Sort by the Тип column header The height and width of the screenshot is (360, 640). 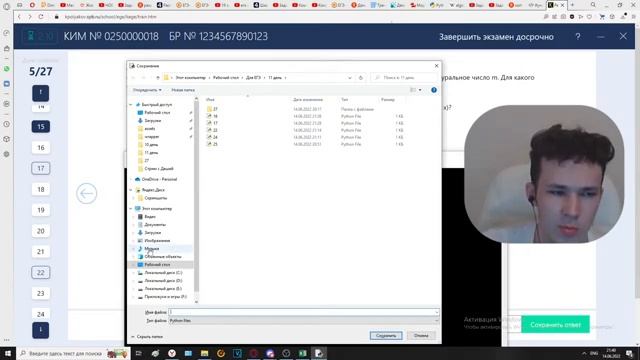[344, 100]
